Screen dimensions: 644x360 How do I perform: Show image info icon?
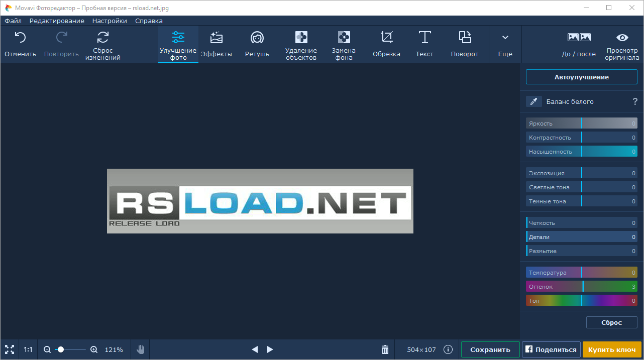coord(448,349)
